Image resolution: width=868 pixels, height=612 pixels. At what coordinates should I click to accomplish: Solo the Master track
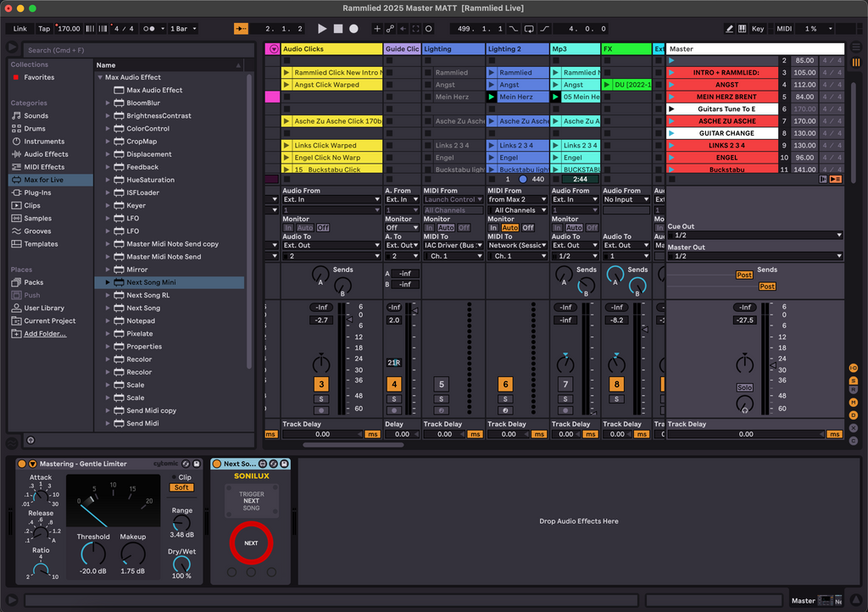[x=744, y=387]
